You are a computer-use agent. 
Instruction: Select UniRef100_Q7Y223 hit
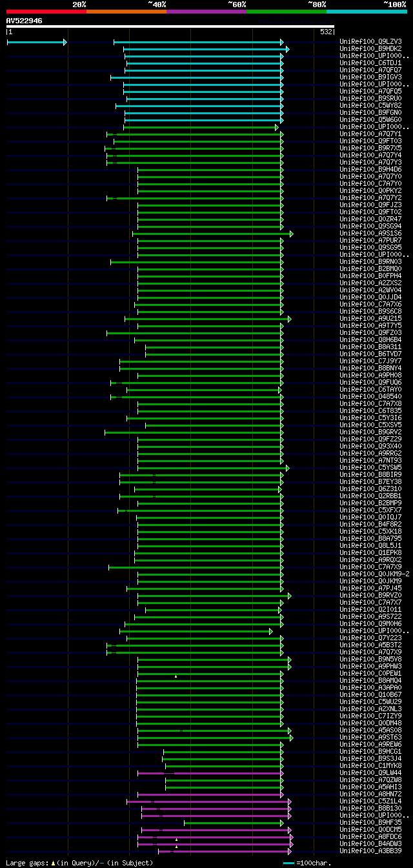coord(370,638)
